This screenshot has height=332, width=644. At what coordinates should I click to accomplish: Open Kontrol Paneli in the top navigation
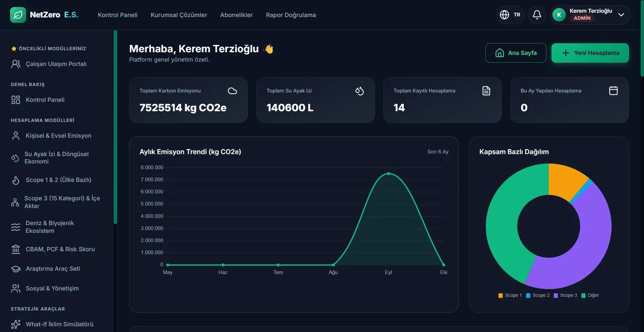tap(118, 15)
